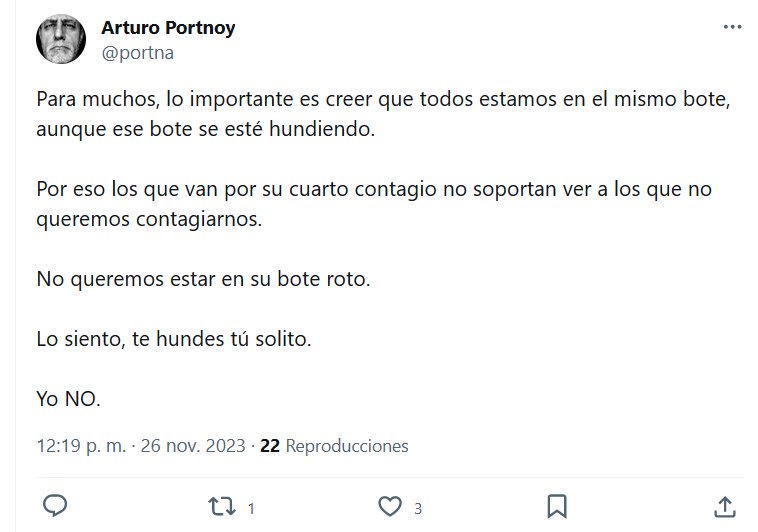Click the final line "Yo NO."
Viewport: 758px width, 532px height.
(x=68, y=399)
